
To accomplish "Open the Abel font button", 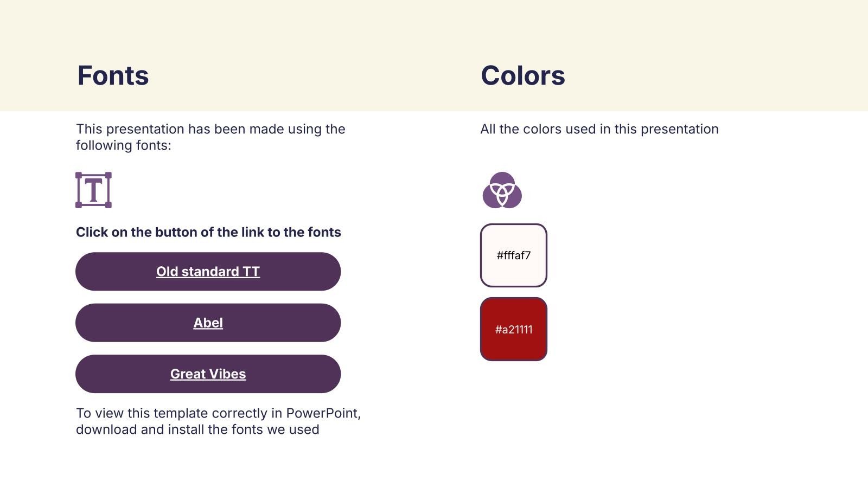I will click(x=208, y=323).
